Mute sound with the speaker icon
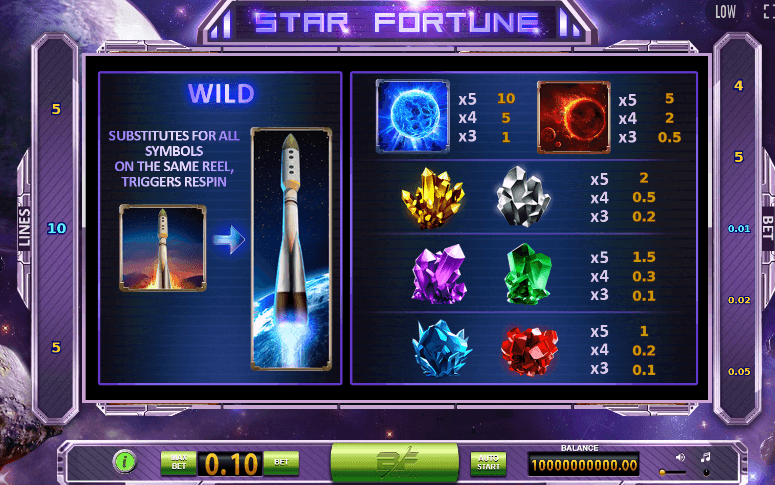Screen dimensions: 775x485 pos(681,457)
